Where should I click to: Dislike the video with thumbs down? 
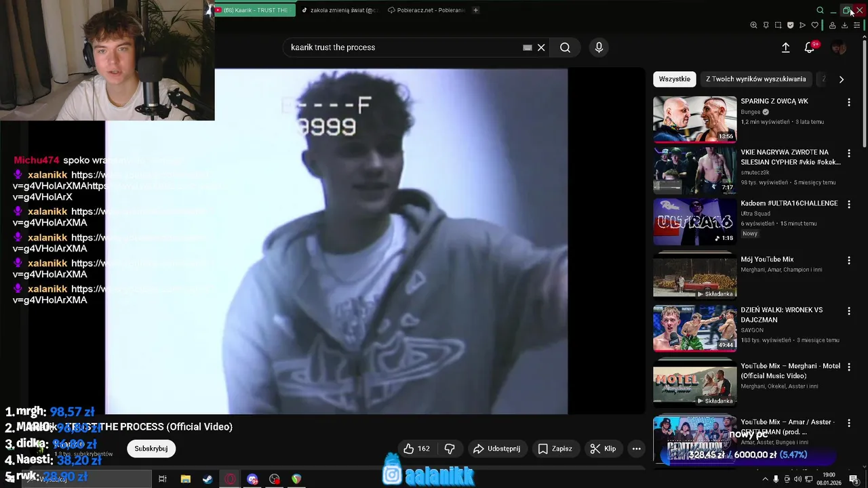coord(450,449)
